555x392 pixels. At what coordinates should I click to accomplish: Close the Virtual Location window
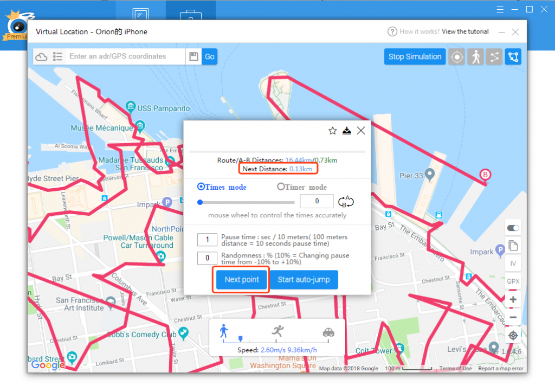click(515, 32)
